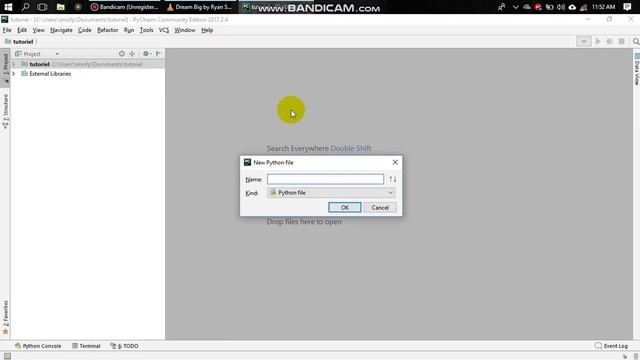Expand External Libraries arrow
The height and width of the screenshot is (360, 640).
[x=13, y=74]
